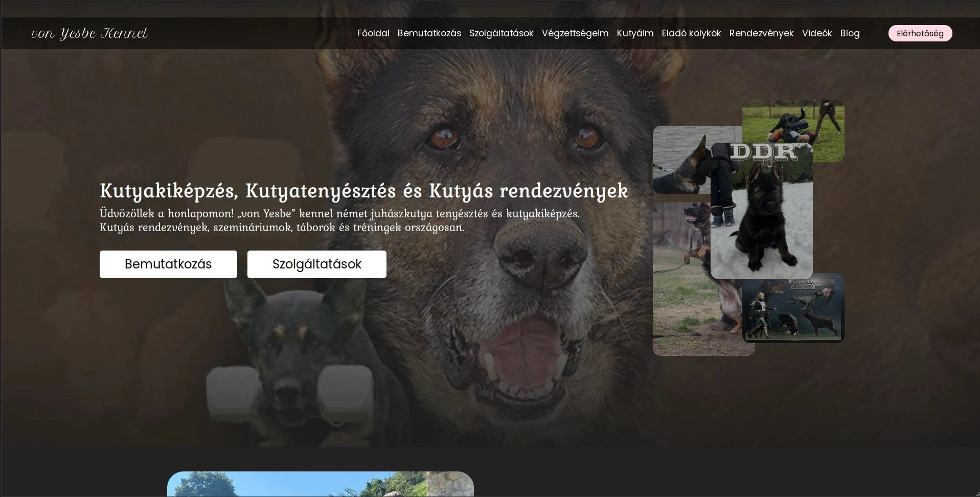Image resolution: width=980 pixels, height=497 pixels.
Task: Select Rendezvények in the navigation bar
Action: pos(761,33)
